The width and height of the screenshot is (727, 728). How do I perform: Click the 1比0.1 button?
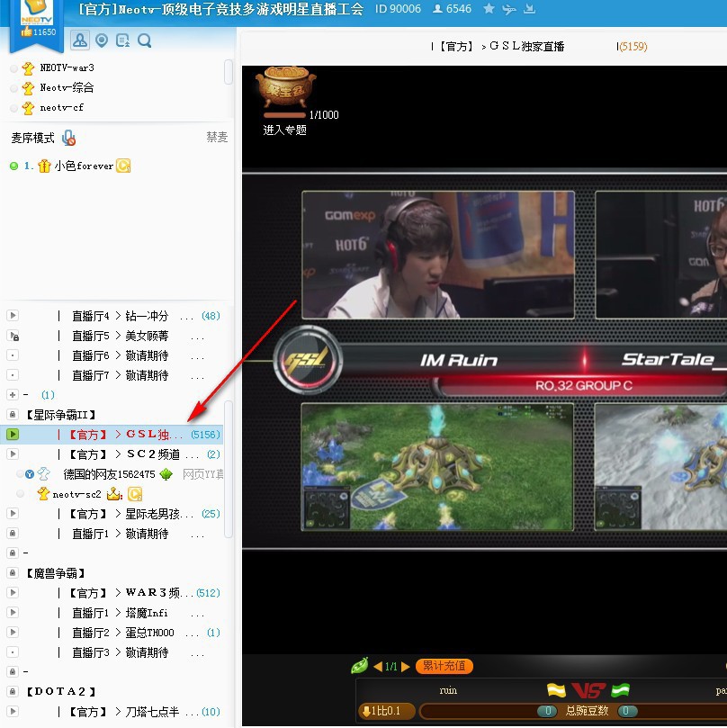coord(386,711)
